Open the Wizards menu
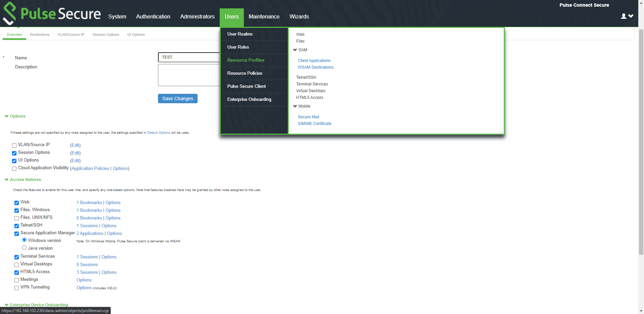 (299, 16)
